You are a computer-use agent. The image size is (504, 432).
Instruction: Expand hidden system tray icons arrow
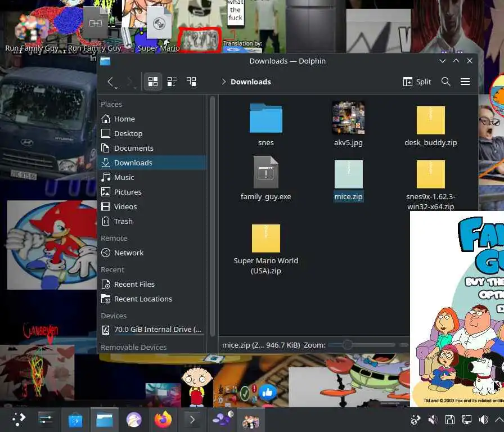click(499, 420)
